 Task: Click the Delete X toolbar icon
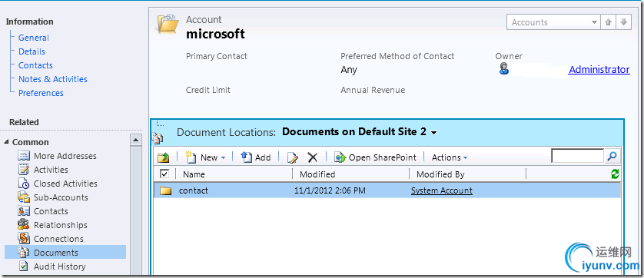(x=313, y=157)
